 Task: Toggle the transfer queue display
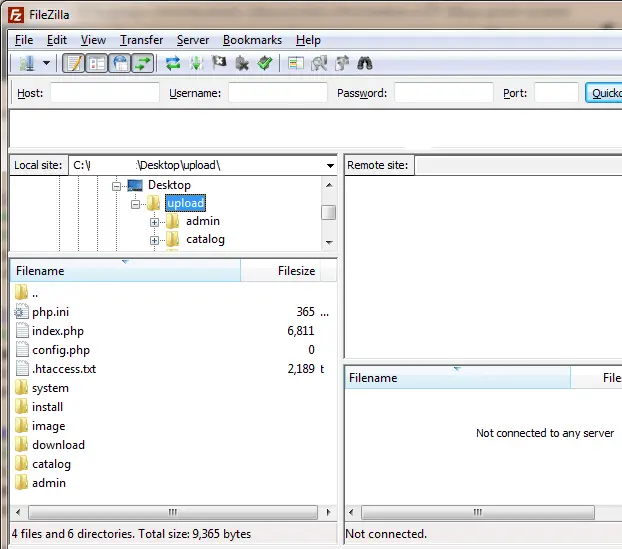pyautogui.click(x=143, y=63)
